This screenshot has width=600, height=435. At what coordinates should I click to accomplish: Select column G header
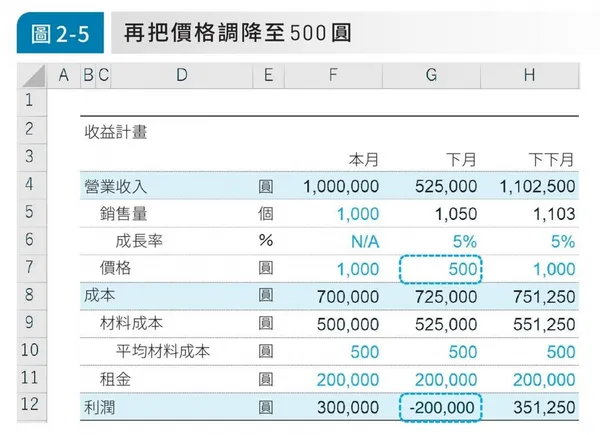coord(431,76)
